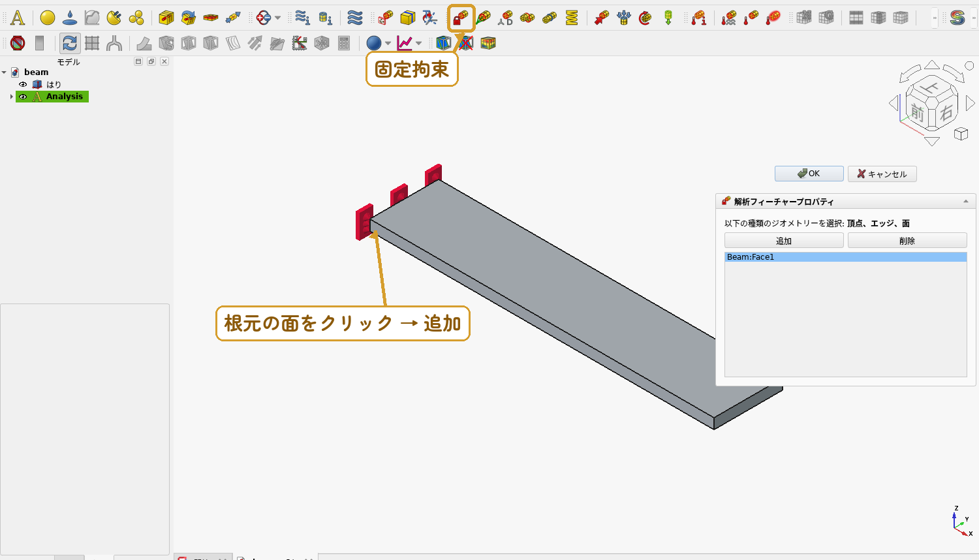Click the self weight green-arrow icon
This screenshot has width=979, height=560.
(x=668, y=18)
